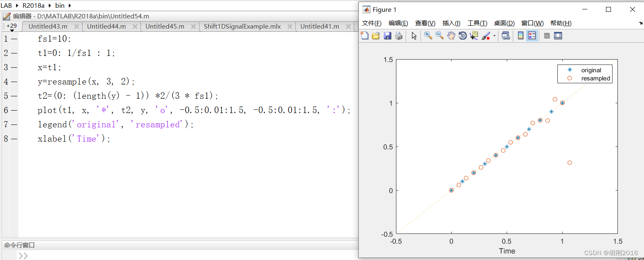Activate the Zoom Out tool
The image size is (644, 260).
click(440, 36)
